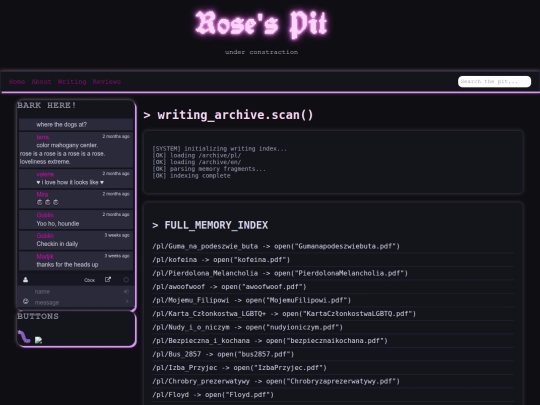Click the login arrow icon beside name field
This screenshot has width=540, height=405.
[126, 291]
